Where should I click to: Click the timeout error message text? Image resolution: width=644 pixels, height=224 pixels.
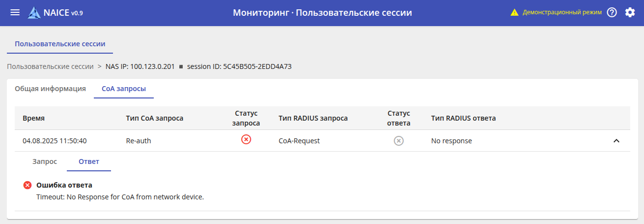pyautogui.click(x=120, y=197)
